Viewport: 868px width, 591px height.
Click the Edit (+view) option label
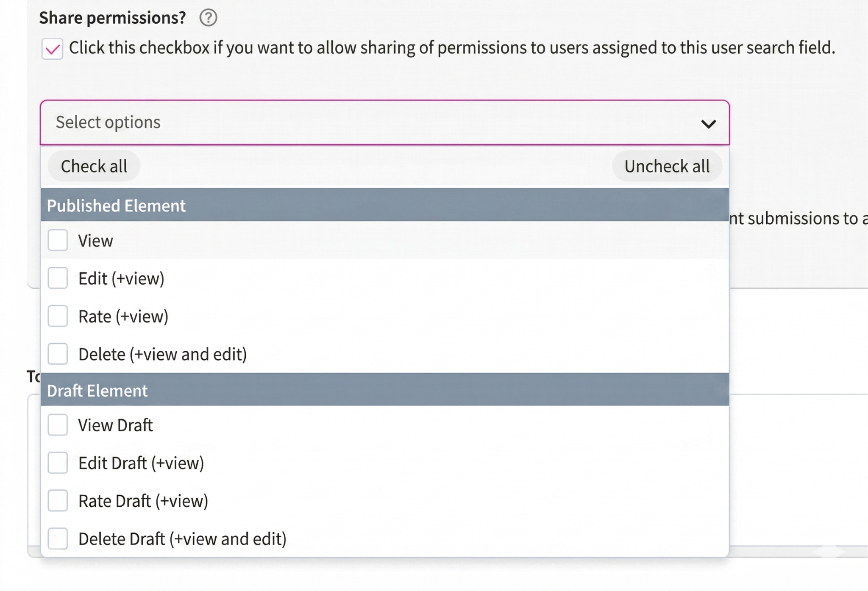121,278
